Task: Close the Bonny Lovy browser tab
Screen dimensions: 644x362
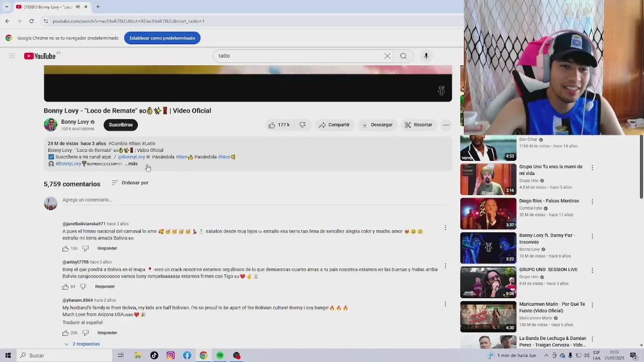Action: click(x=86, y=7)
